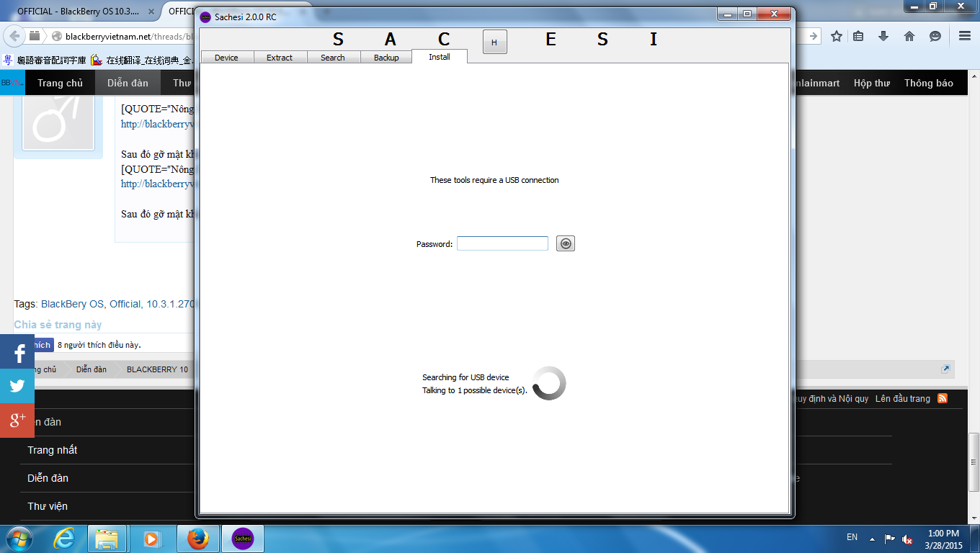Select the Sachesi taskbar icon
Screen dimensions: 980x553
(243, 539)
